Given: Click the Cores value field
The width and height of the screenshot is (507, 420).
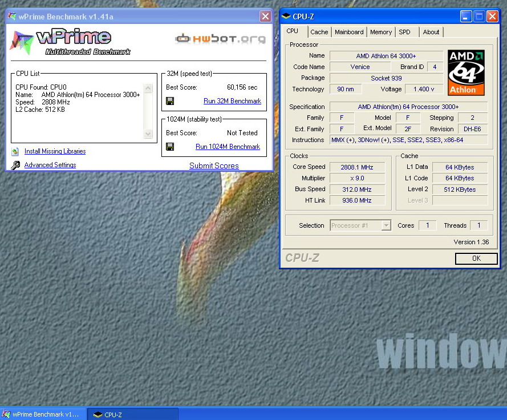Looking at the screenshot, I should coord(428,225).
